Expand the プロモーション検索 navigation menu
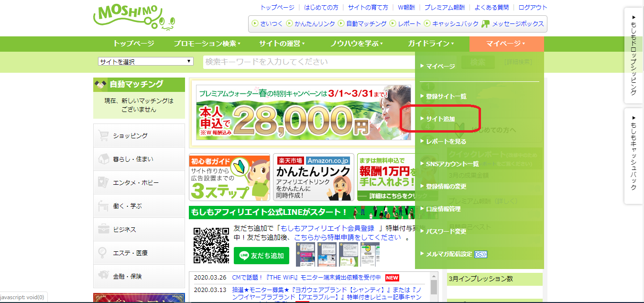Screen dimensions: 644x303 click(207, 44)
